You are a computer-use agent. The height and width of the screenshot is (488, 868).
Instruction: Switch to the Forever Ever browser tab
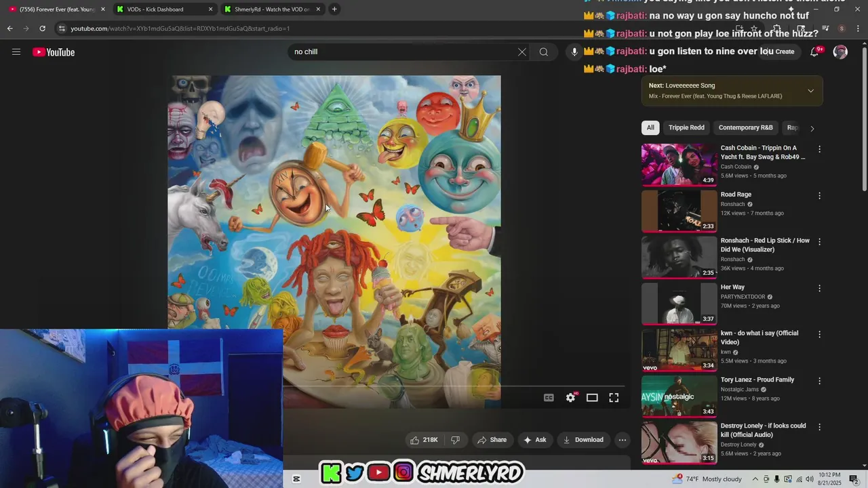coord(56,9)
